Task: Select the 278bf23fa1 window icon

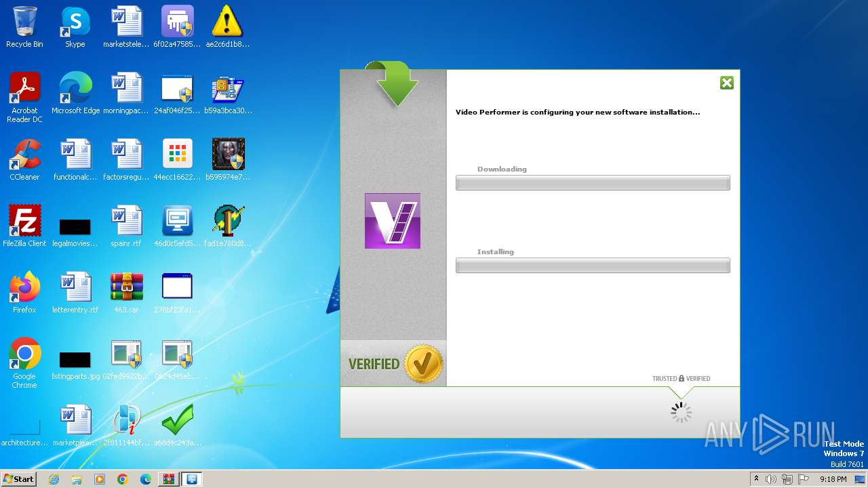Action: point(177,293)
